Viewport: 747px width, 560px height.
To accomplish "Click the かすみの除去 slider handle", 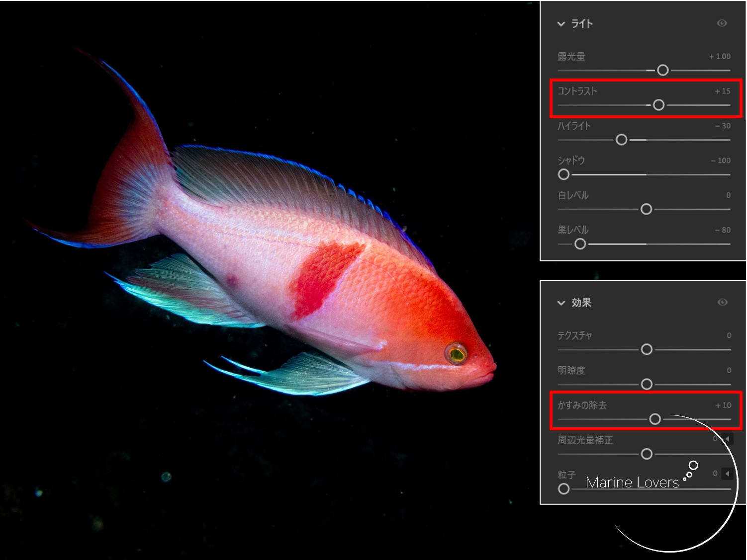I will point(655,419).
